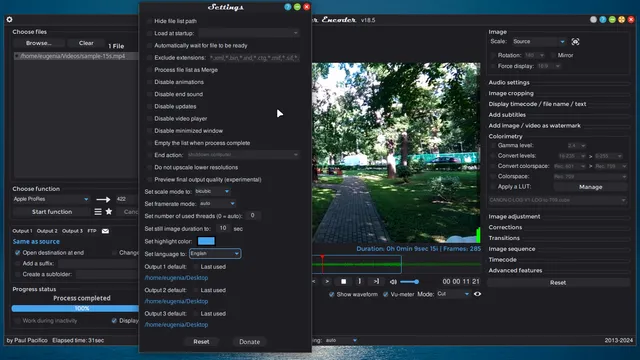Click the number of used threads field
The width and height of the screenshot is (640, 360).
pyautogui.click(x=253, y=216)
